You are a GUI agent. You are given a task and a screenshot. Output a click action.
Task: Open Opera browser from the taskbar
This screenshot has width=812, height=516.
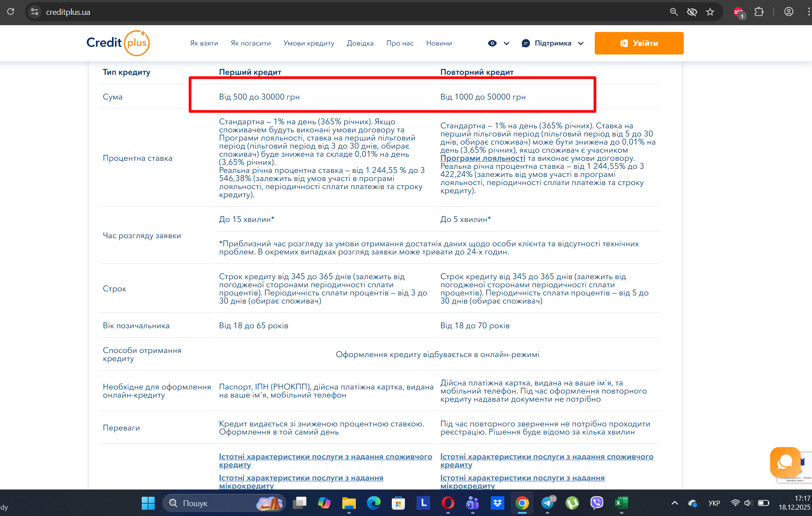click(448, 503)
